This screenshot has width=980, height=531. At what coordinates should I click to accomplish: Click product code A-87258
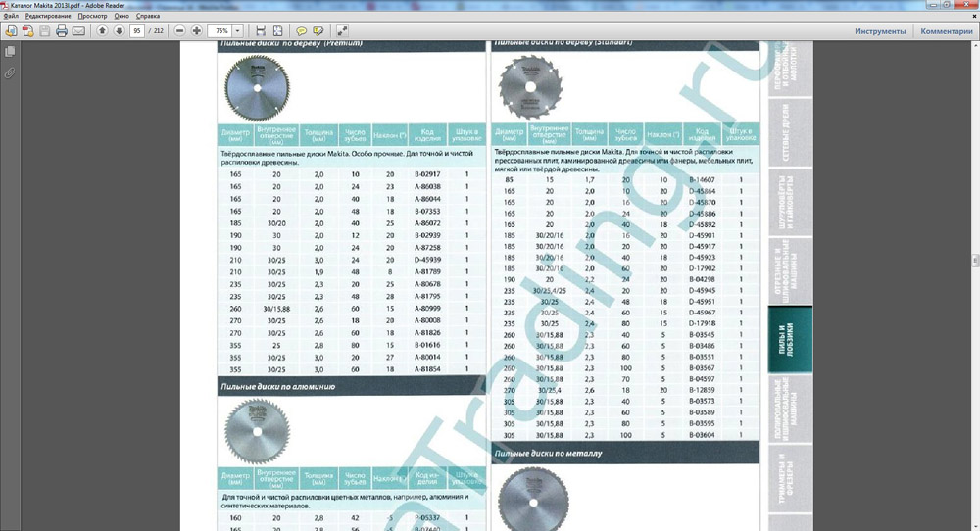427,248
